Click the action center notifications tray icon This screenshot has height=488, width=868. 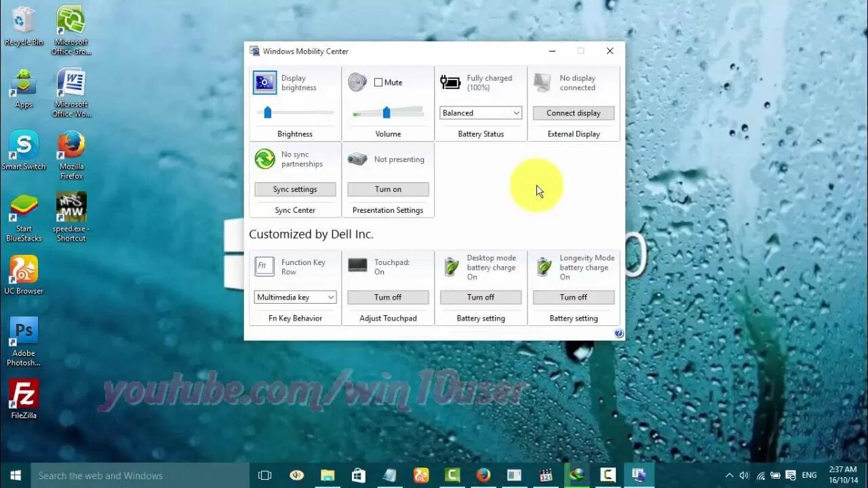pos(790,475)
